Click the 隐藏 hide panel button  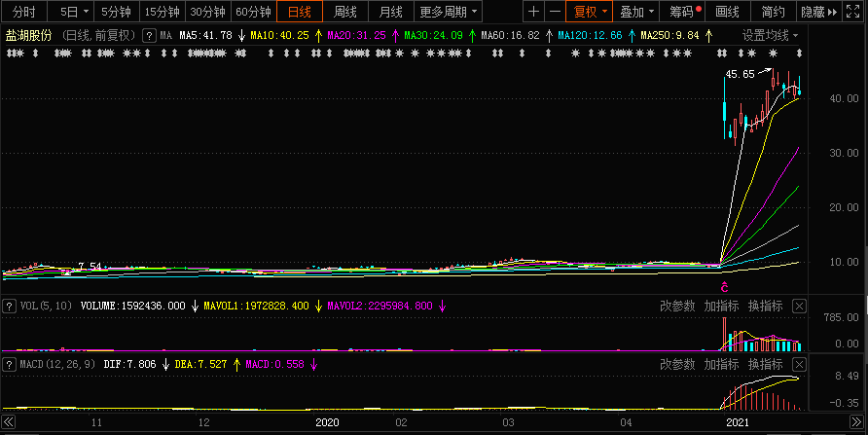point(818,12)
